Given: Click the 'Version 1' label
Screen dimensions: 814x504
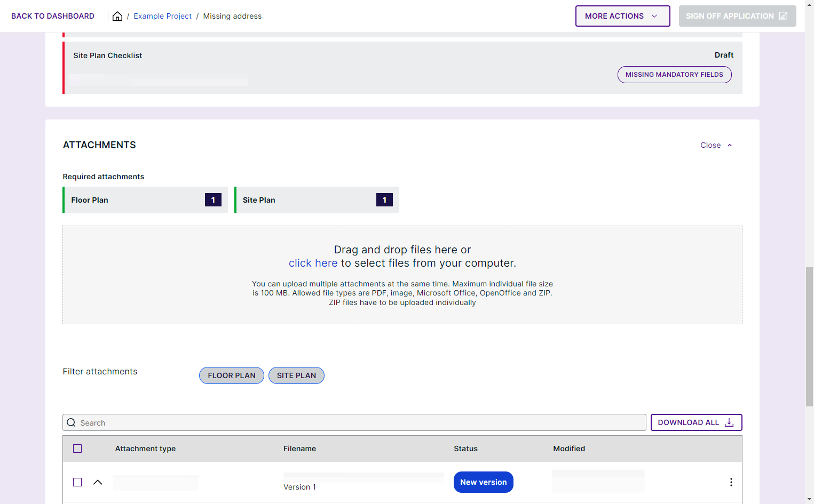Looking at the screenshot, I should [299, 487].
